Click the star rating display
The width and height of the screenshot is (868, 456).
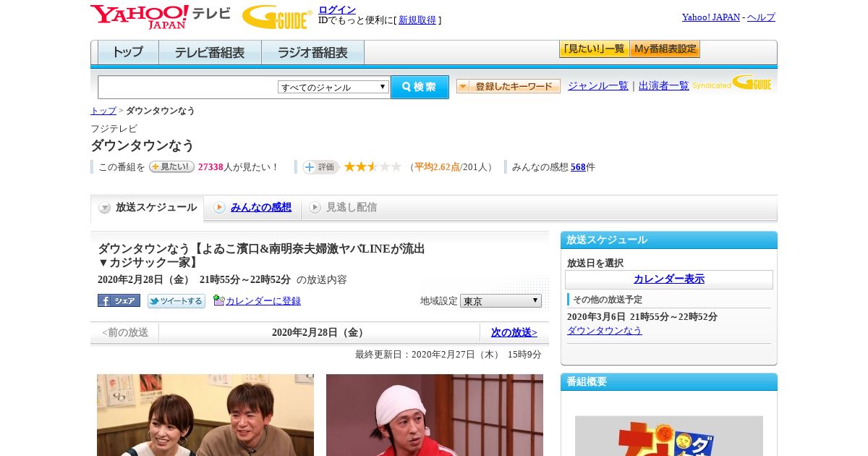(x=373, y=166)
